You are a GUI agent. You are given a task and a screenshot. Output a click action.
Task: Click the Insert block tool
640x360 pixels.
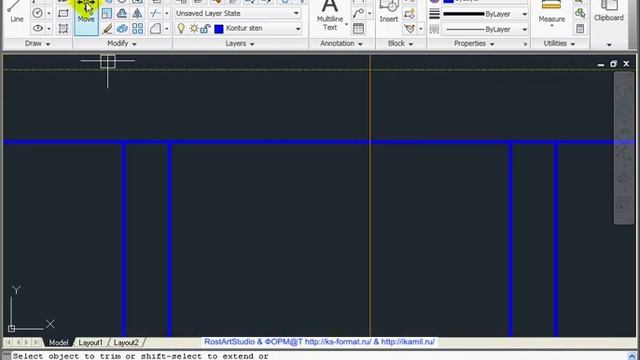coord(389,11)
